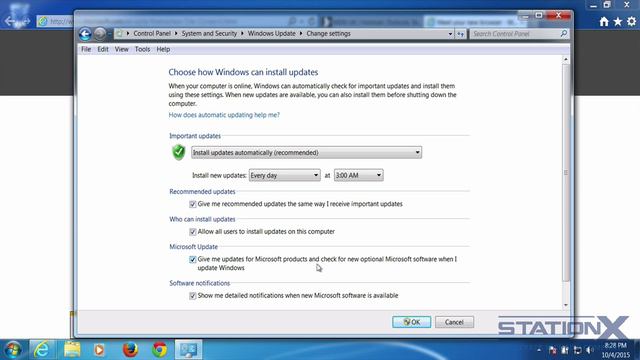
Task: Click the refresh icon beside address bar
Action: (461, 34)
